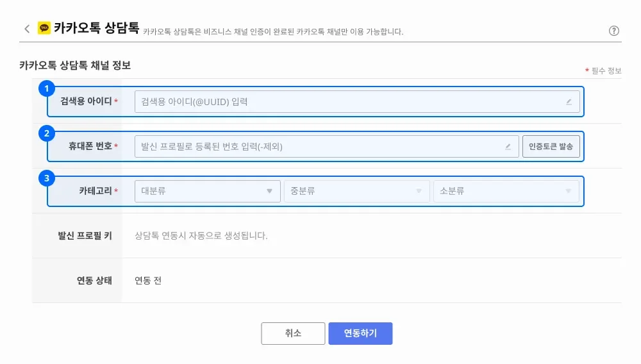Image resolution: width=641 pixels, height=364 pixels.
Task: Open the 대분류 category dropdown
Action: [207, 191]
